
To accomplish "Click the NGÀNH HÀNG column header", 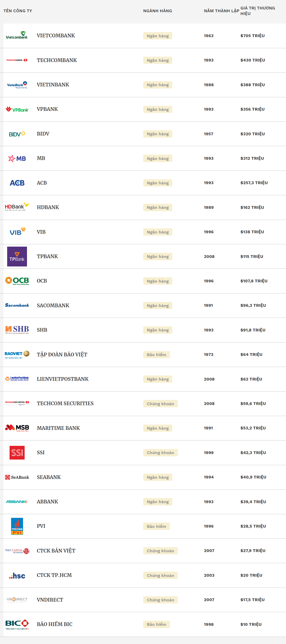I will [157, 11].
